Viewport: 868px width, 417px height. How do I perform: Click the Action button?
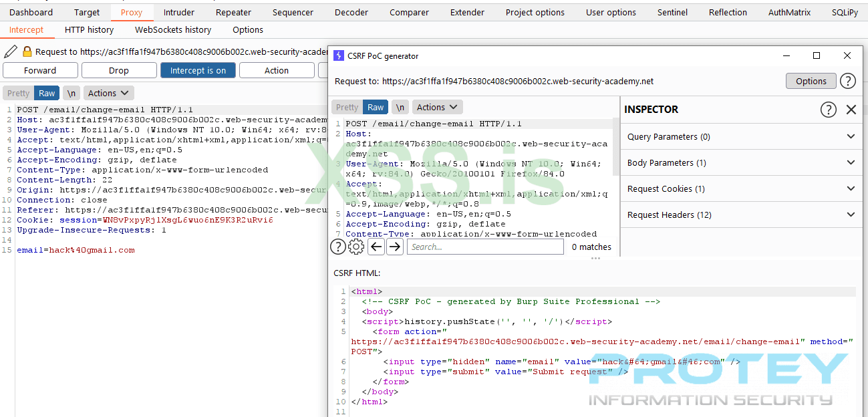[277, 70]
